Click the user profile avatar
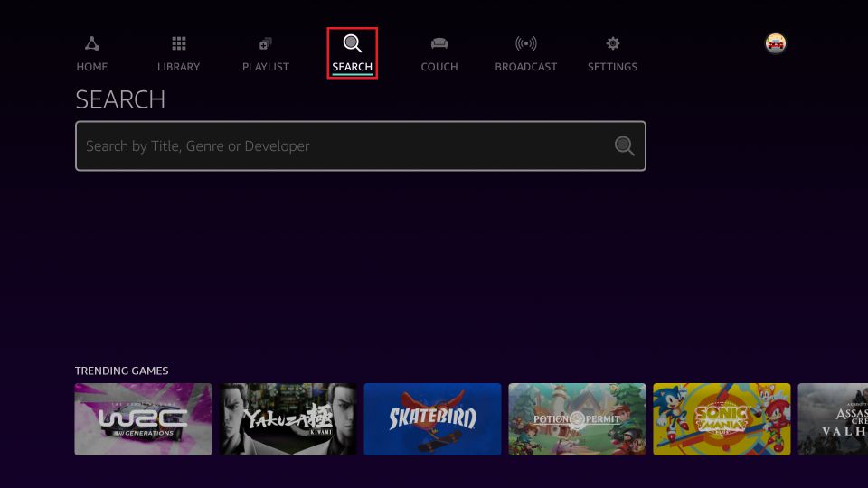 click(776, 43)
